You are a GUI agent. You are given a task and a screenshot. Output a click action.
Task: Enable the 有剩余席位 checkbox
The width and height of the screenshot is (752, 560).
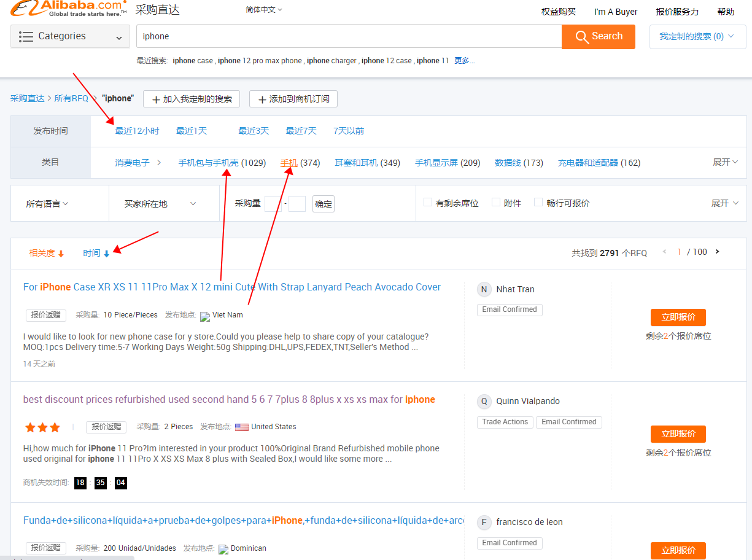pos(427,202)
